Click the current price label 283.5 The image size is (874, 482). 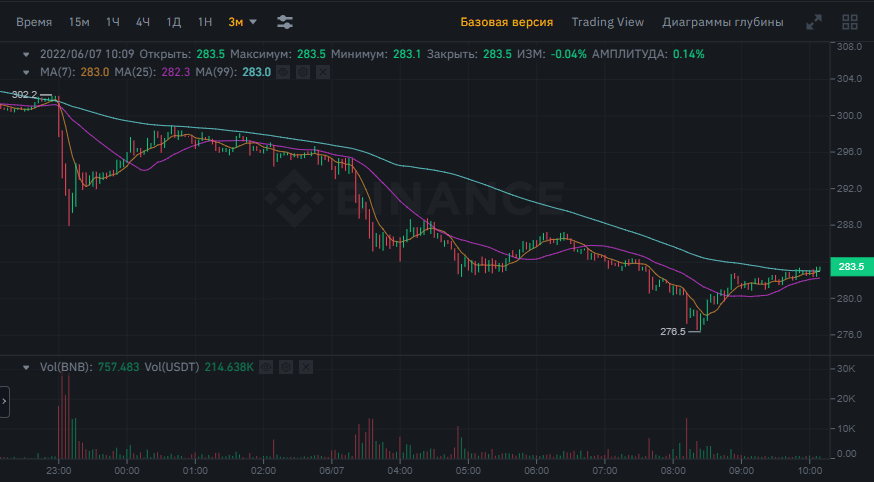(x=850, y=267)
